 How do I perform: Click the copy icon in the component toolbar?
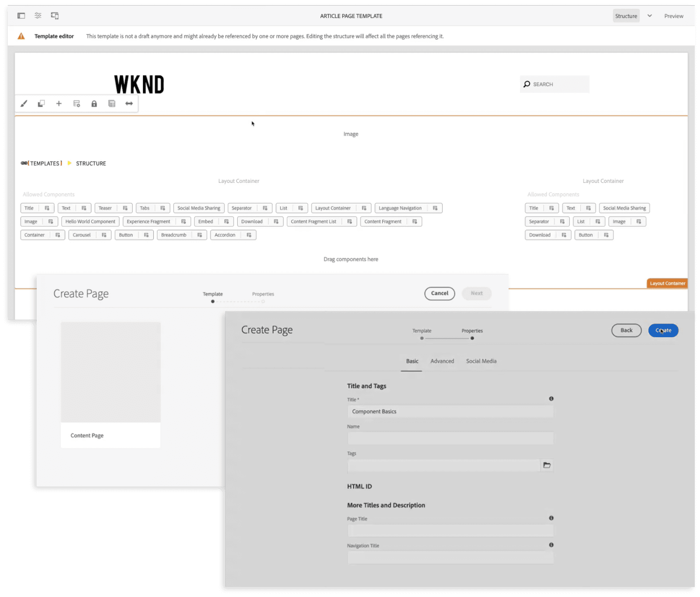[x=41, y=103]
